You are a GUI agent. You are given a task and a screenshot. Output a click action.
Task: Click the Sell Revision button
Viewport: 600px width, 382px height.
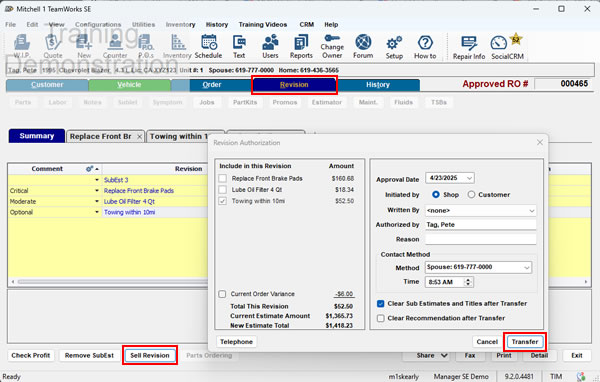(x=150, y=356)
